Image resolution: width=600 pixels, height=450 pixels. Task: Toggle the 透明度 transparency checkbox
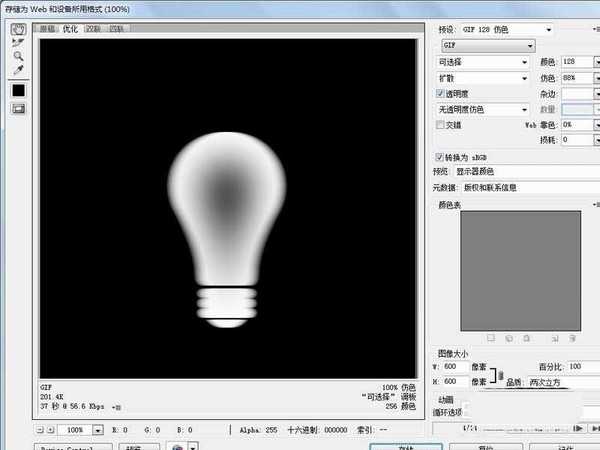[441, 93]
